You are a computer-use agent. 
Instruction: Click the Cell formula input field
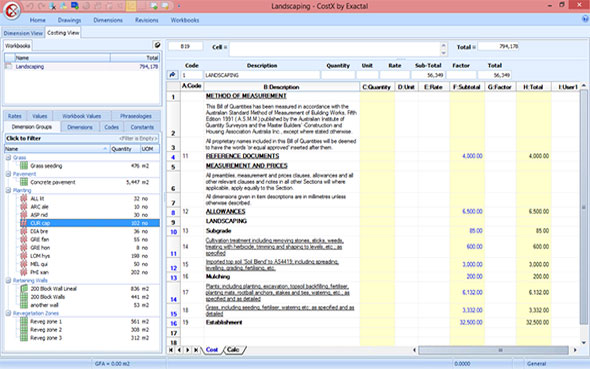click(335, 49)
